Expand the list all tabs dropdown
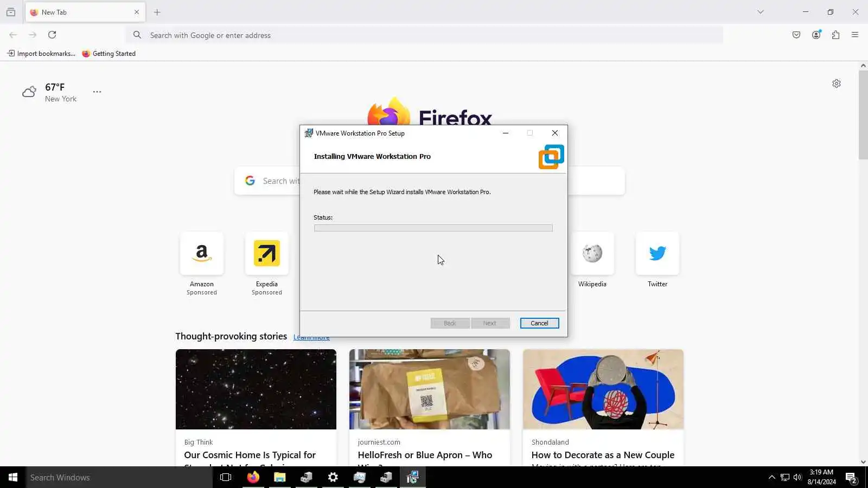This screenshot has height=488, width=868. (x=761, y=12)
